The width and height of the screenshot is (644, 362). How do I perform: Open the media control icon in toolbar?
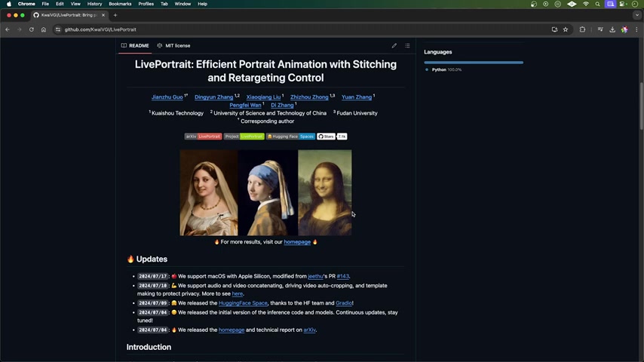pyautogui.click(x=600, y=29)
